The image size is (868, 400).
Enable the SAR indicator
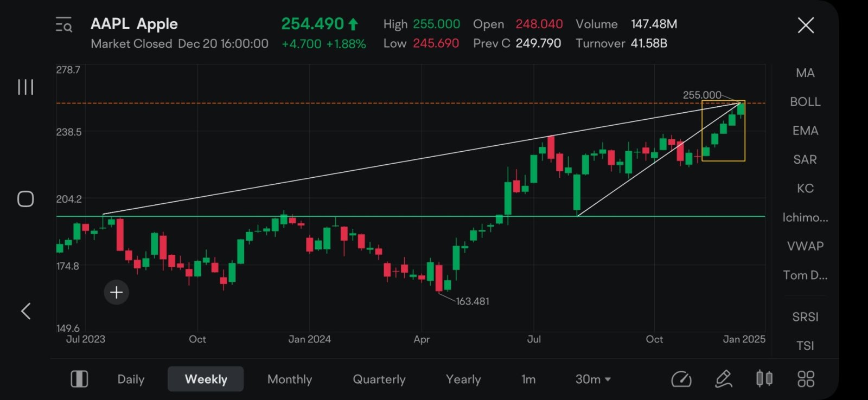pos(805,159)
